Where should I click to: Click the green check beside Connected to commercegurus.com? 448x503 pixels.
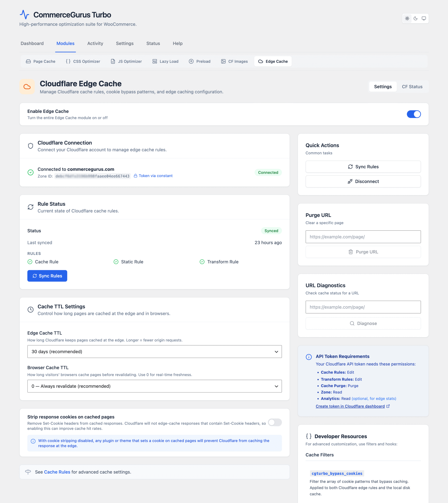point(30,172)
